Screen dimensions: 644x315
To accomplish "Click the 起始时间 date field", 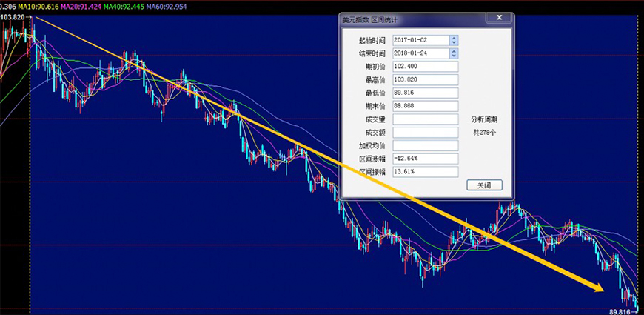I will pos(421,40).
